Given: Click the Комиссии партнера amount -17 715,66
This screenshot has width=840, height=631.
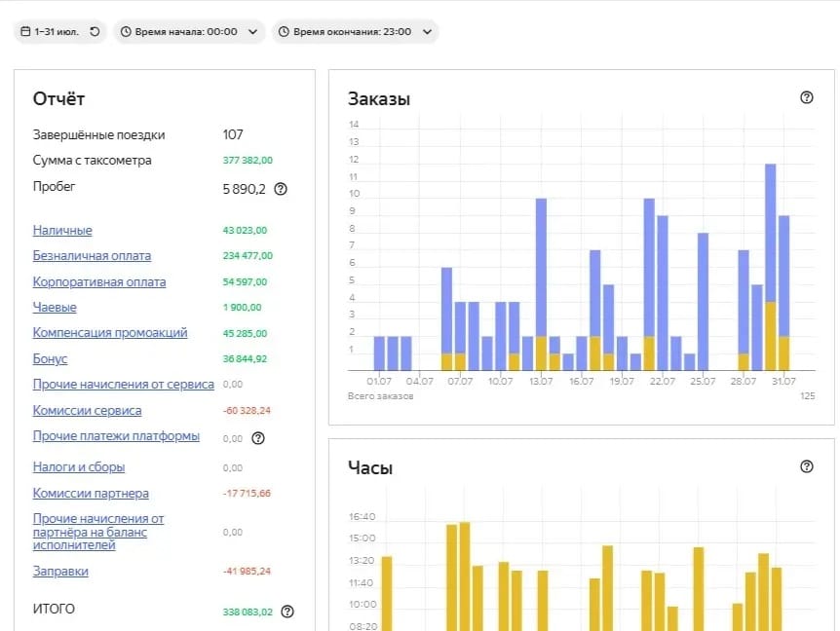Looking at the screenshot, I should (247, 493).
